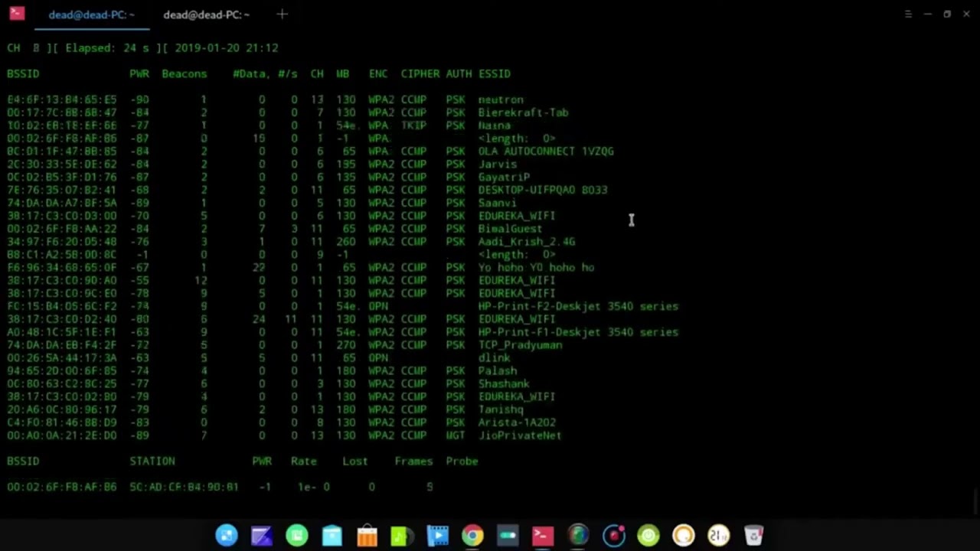Launch the movie player from the dock

tap(437, 536)
